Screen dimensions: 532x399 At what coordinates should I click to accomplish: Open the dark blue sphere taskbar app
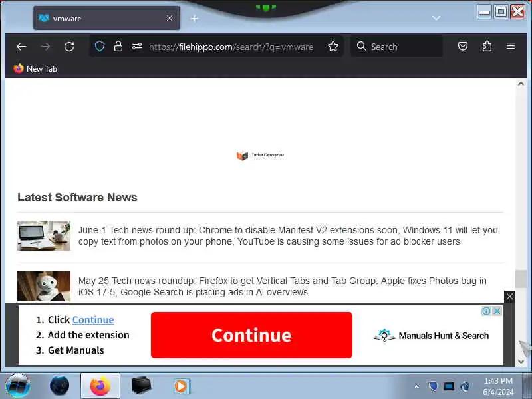59,386
